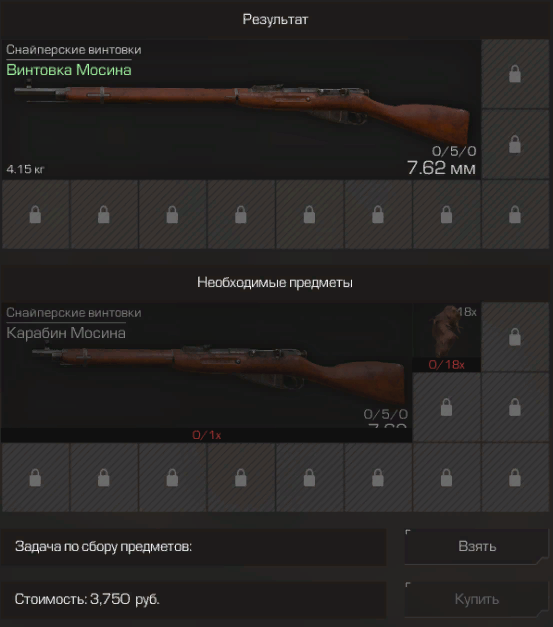Click the last padlock slot in the bottom required-items row
This screenshot has width=553, height=627.
coord(515,477)
